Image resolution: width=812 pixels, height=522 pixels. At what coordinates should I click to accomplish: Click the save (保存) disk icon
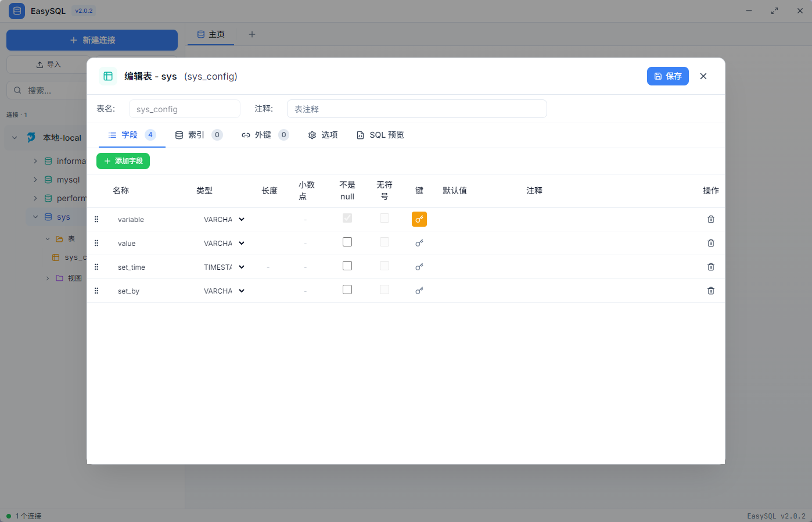[659, 76]
